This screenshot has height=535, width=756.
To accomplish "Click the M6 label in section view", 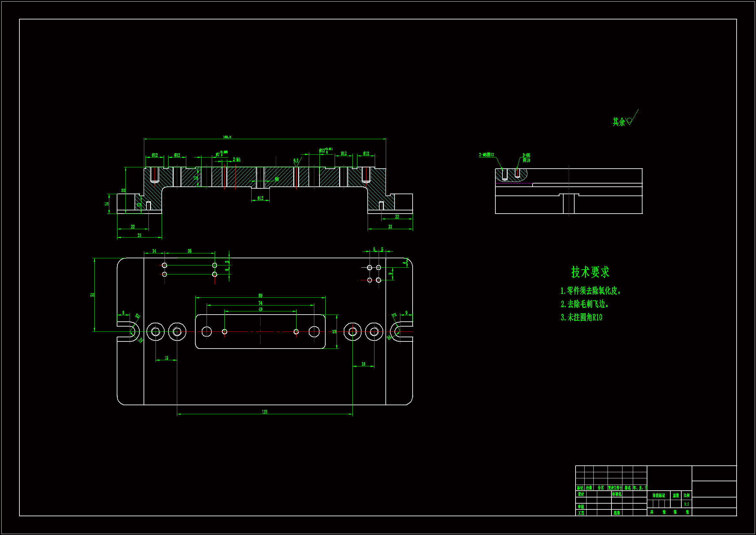I will coord(277,179).
